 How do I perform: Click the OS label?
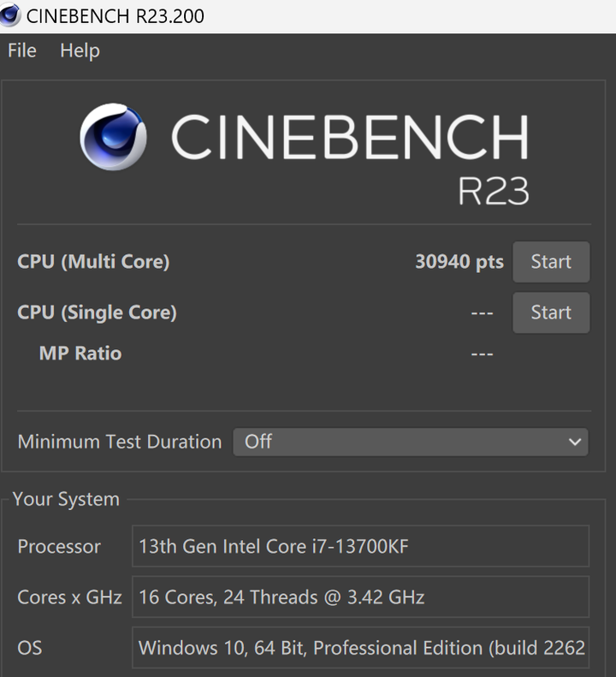pos(30,648)
